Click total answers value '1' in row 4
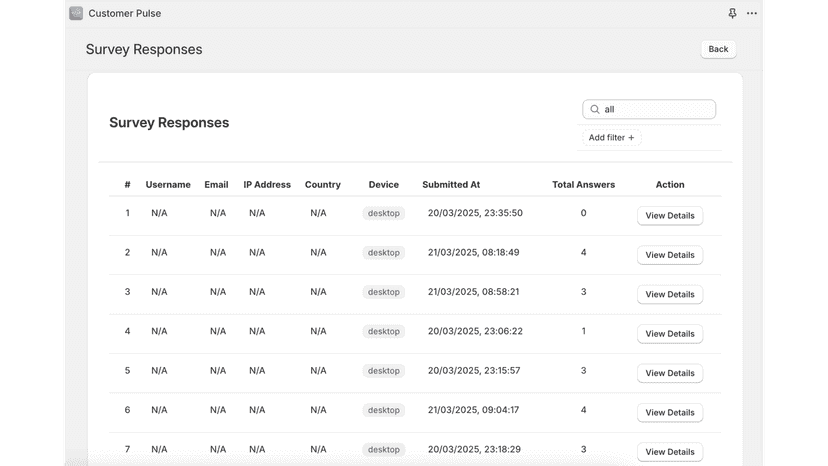Image resolution: width=828 pixels, height=466 pixels. [x=584, y=331]
